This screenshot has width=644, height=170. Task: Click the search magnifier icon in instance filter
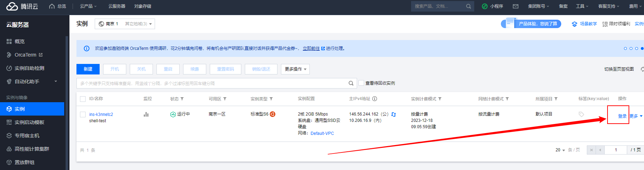tap(351, 83)
